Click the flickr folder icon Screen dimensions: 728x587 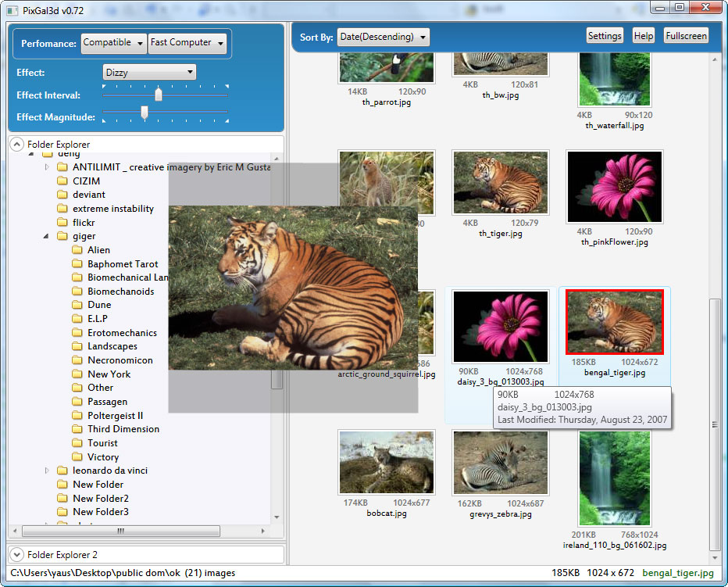(62, 223)
